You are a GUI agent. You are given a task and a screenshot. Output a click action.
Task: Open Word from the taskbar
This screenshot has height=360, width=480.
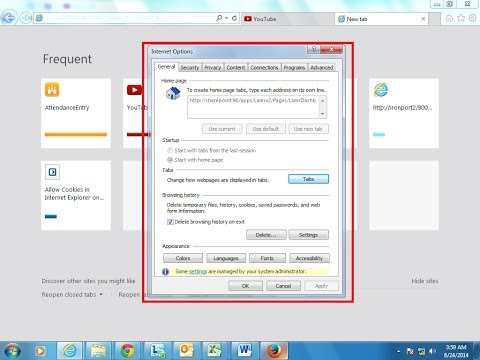tap(245, 351)
